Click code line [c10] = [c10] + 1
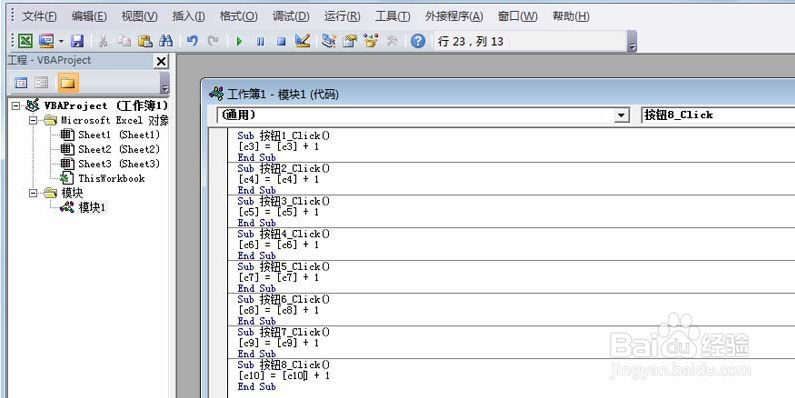The image size is (795, 398). point(283,376)
